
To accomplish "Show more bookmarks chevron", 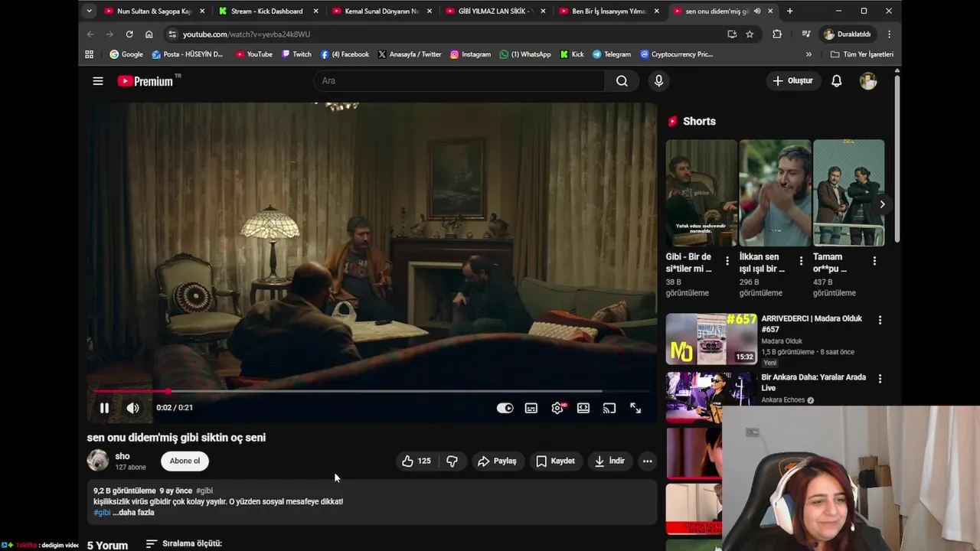I will (x=808, y=54).
